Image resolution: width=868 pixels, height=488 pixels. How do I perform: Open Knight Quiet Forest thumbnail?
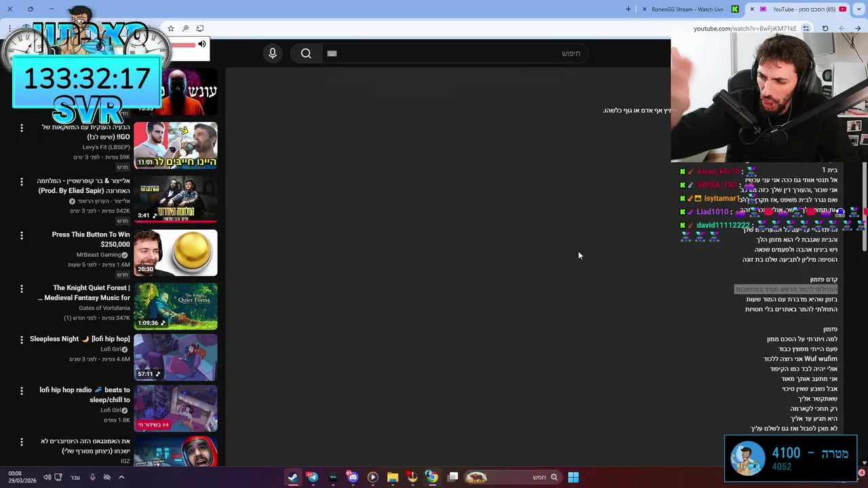[176, 306]
